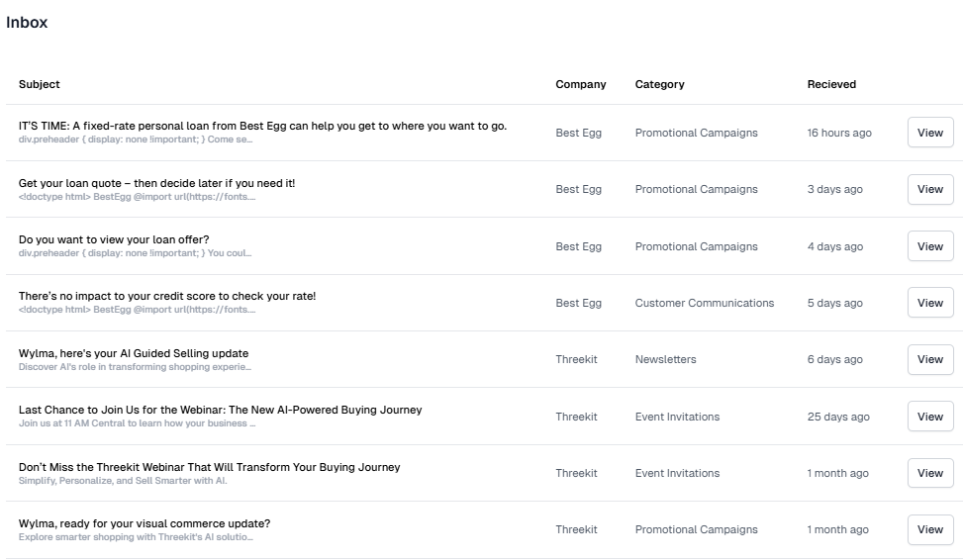
Task: Open View button for 'Get your loan quote' email
Action: (929, 189)
